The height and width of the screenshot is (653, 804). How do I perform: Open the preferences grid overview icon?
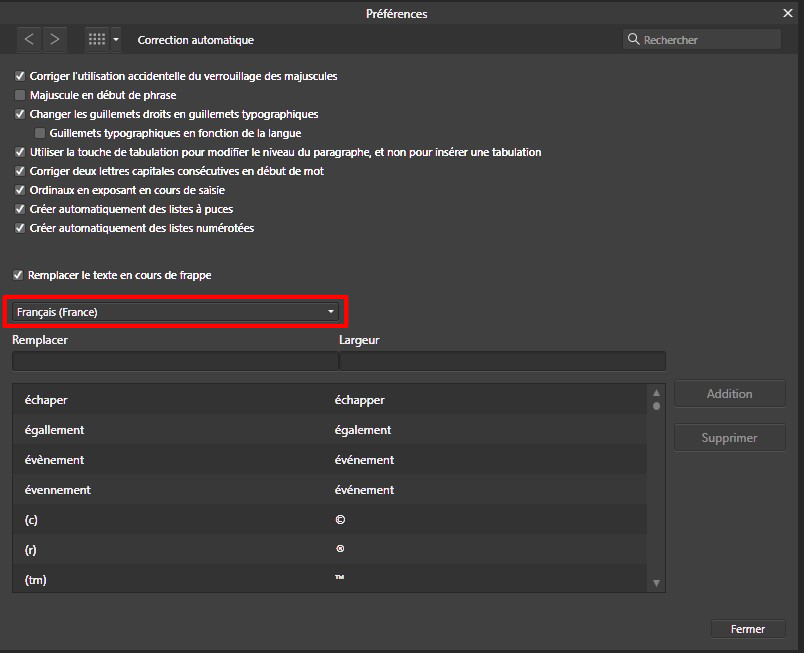pos(97,39)
